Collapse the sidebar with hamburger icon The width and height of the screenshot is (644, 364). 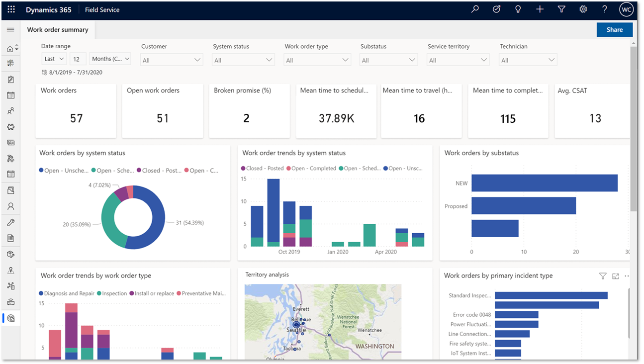[10, 30]
